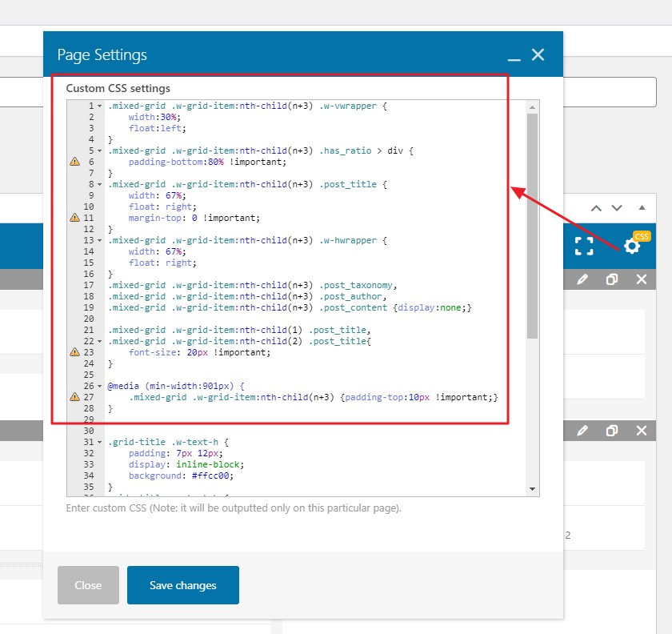Click '.grid-title .w-text-h' selector line

click(x=163, y=442)
